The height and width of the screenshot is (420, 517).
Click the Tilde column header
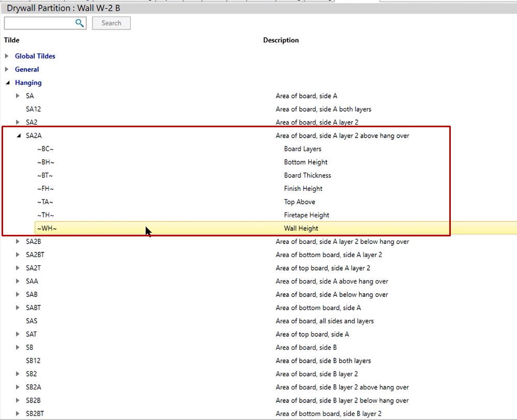pos(12,40)
